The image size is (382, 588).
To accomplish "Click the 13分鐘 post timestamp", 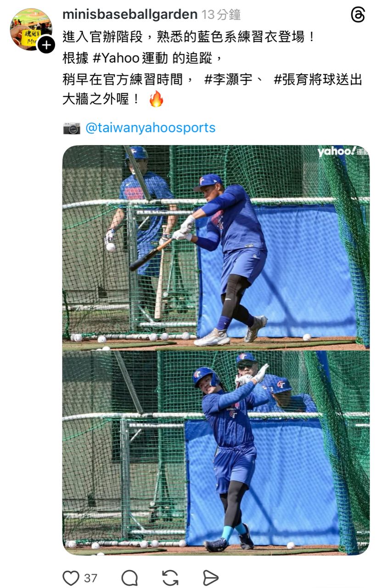I will 221,15.
